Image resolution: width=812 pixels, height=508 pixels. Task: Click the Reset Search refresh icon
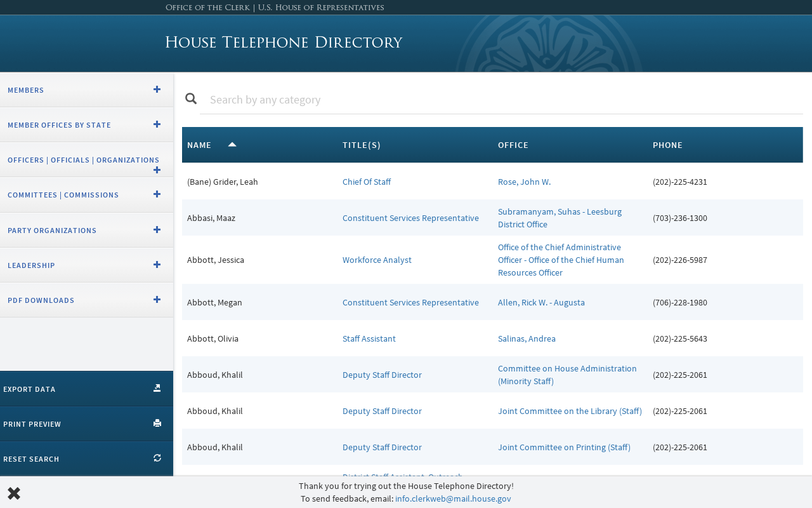[157, 458]
